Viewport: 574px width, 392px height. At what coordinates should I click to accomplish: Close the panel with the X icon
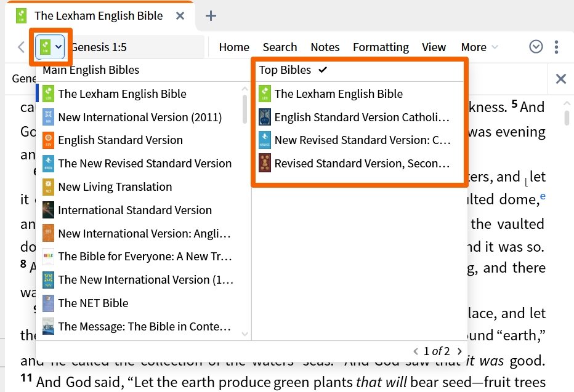pyautogui.click(x=561, y=79)
